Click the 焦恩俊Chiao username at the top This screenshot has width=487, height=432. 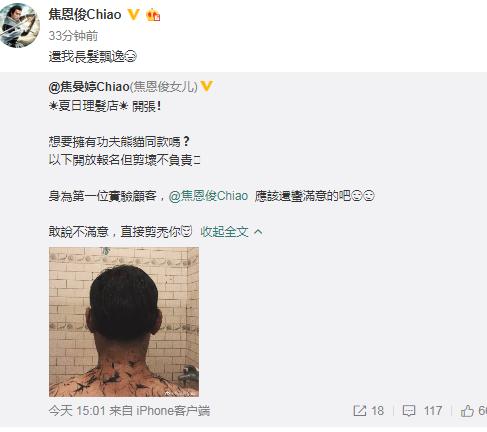(x=85, y=15)
